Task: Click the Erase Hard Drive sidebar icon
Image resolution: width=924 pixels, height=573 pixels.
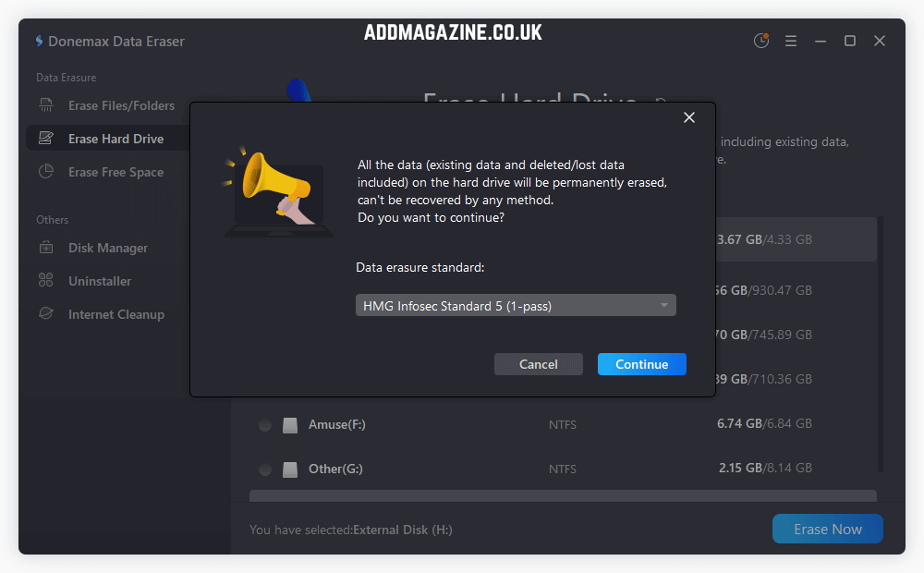Action: (46, 139)
